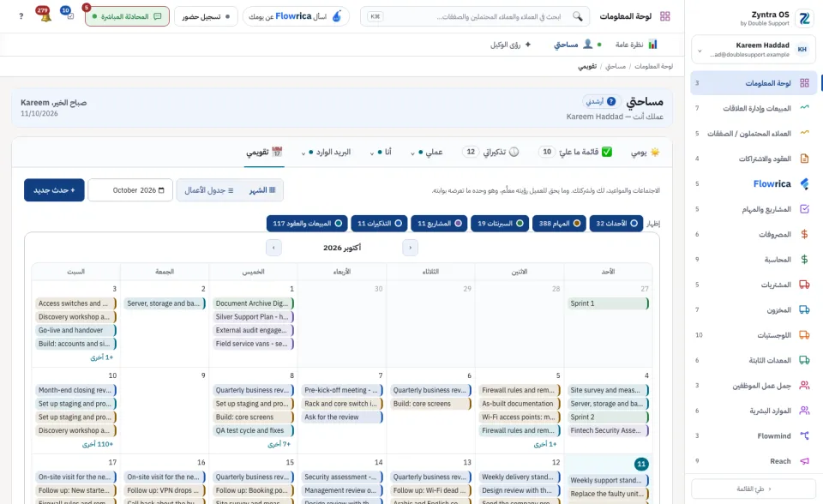Open المصروفات in sidebar
823x504 pixels.
754,234
